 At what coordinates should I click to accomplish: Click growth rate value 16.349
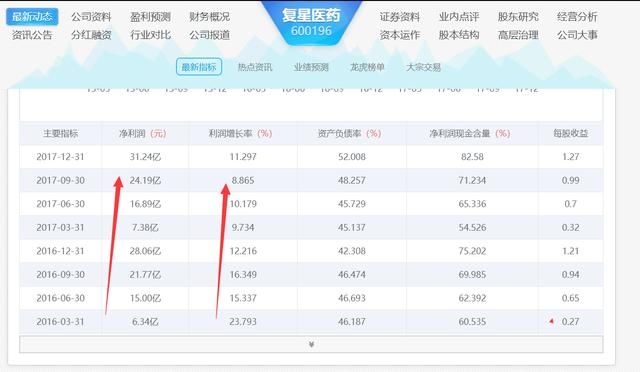coord(243,274)
